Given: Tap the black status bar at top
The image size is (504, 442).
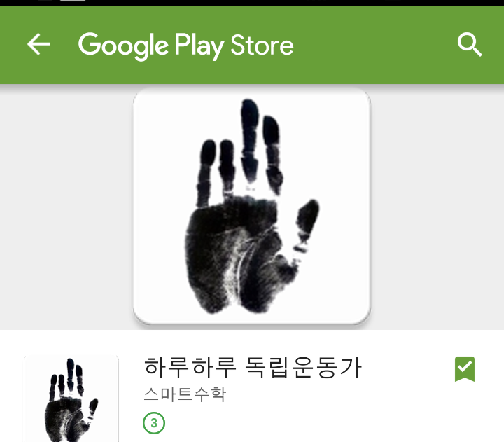Looking at the screenshot, I should point(252,3).
